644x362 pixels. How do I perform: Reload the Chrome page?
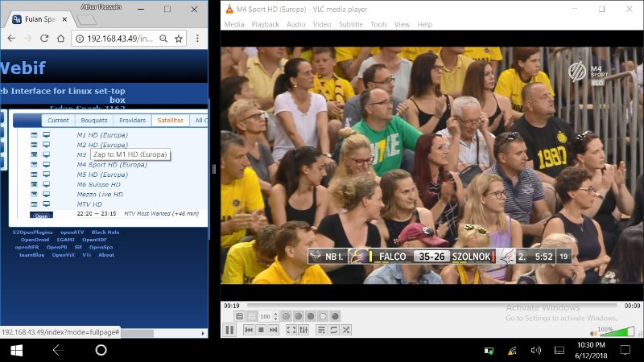click(43, 39)
